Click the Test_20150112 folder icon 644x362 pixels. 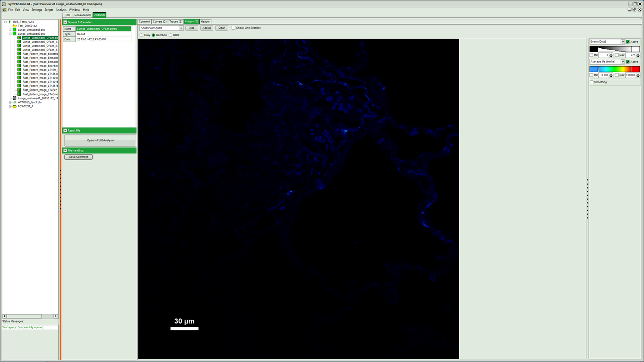[x=15, y=26]
